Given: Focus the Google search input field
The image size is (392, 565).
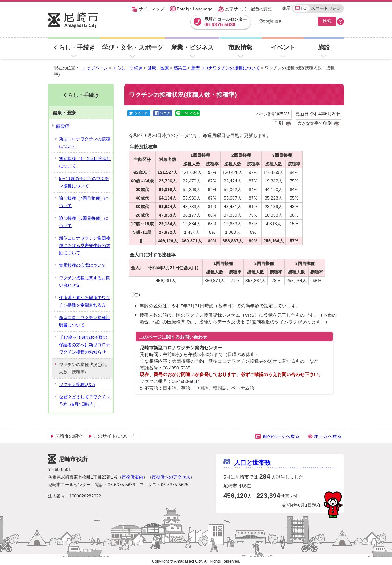Looking at the screenshot, I should coord(286,21).
